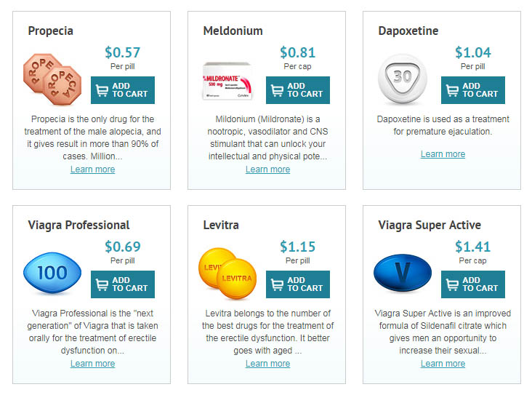This screenshot has width=532, height=395.
Task: Click the Levitra product title
Action: 221,226
